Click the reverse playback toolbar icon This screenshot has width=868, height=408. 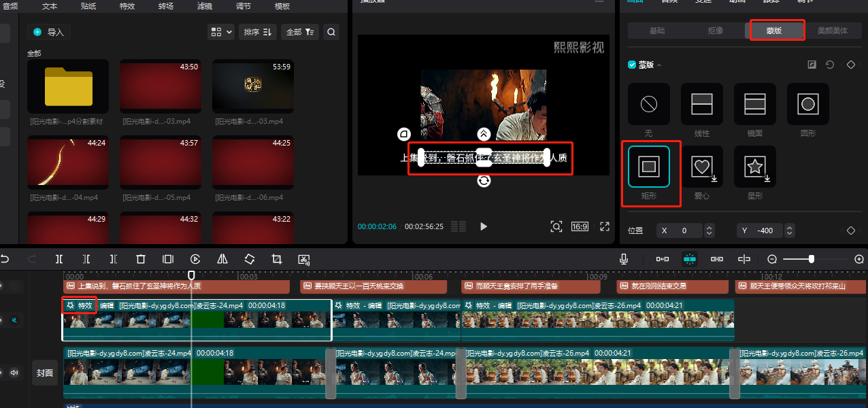click(x=195, y=259)
